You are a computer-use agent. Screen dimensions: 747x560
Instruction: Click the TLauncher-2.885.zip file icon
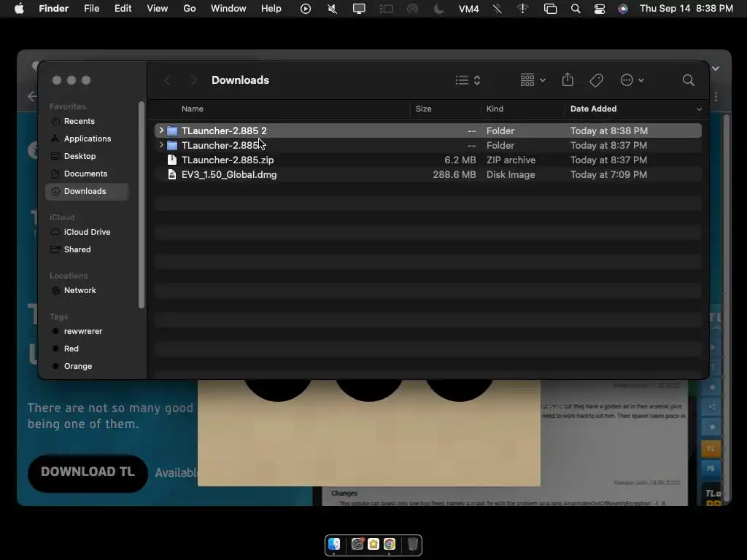(172, 160)
